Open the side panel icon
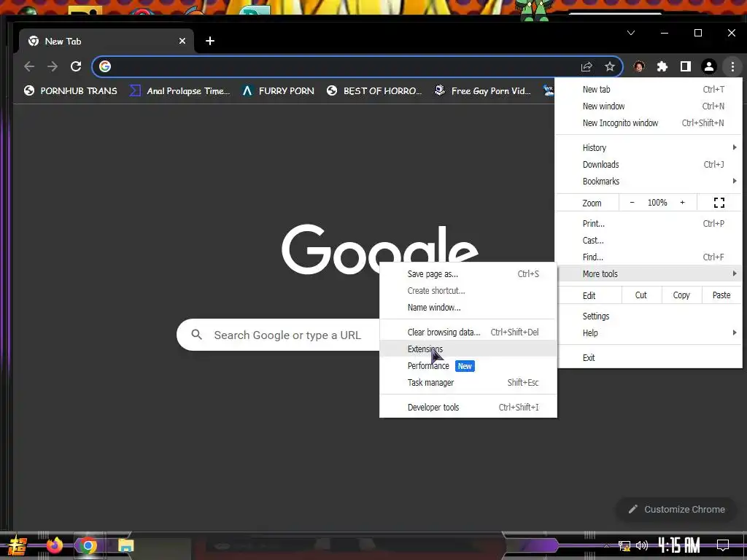 pyautogui.click(x=686, y=66)
